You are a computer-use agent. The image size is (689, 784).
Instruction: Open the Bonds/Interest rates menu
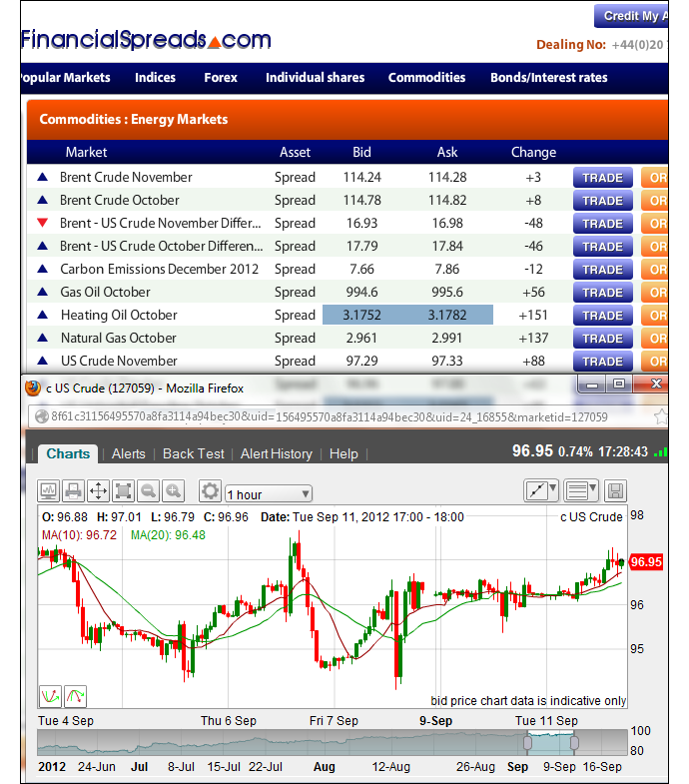tap(548, 78)
